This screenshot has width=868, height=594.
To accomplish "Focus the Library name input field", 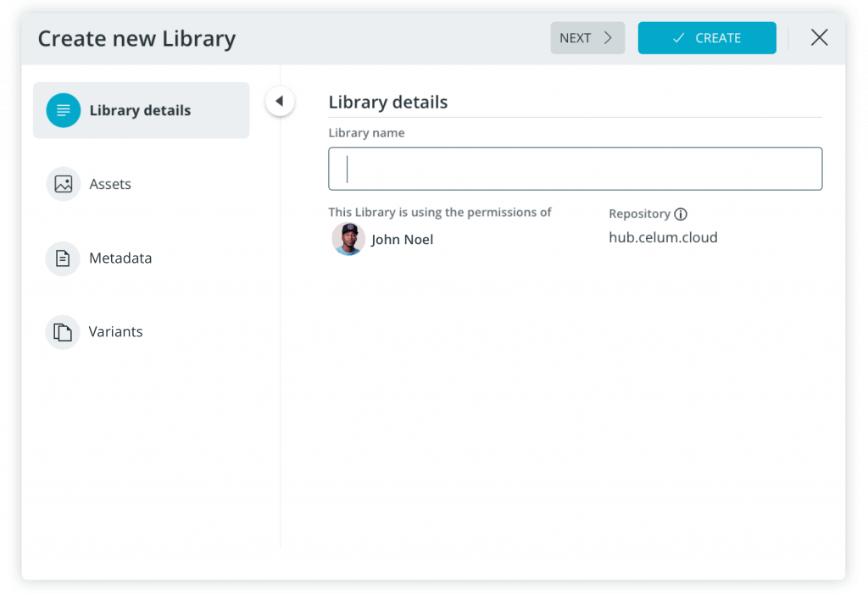I will pyautogui.click(x=576, y=169).
